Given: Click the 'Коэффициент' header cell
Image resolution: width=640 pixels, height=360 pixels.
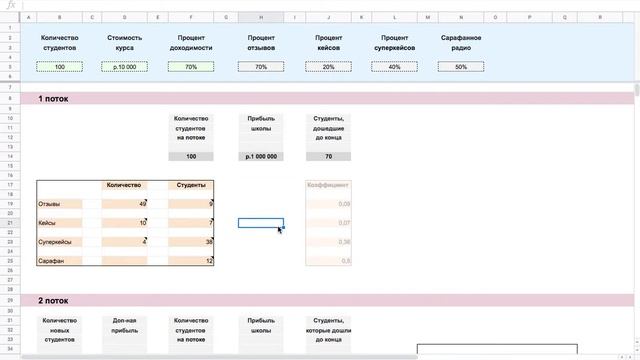Looking at the screenshot, I should coord(328,185).
